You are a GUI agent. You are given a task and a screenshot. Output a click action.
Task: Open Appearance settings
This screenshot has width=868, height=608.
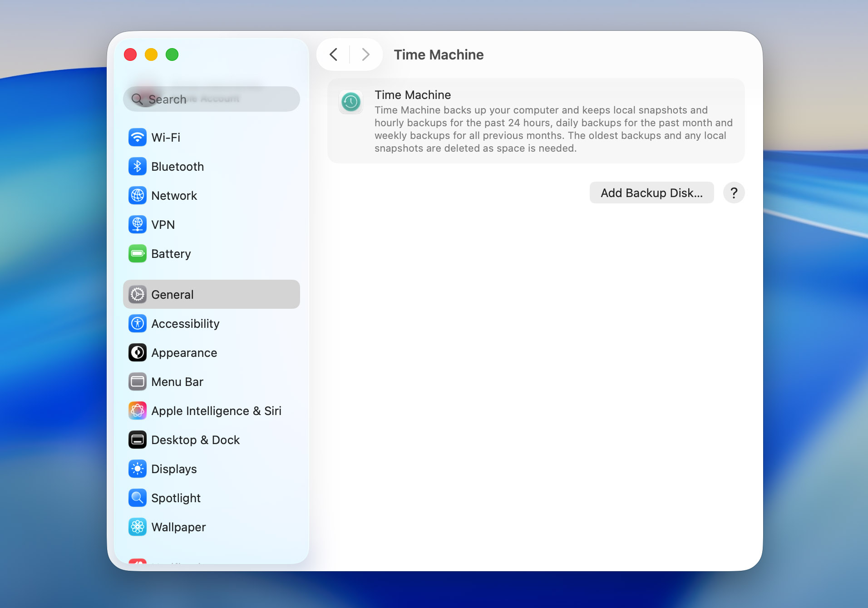click(x=212, y=352)
